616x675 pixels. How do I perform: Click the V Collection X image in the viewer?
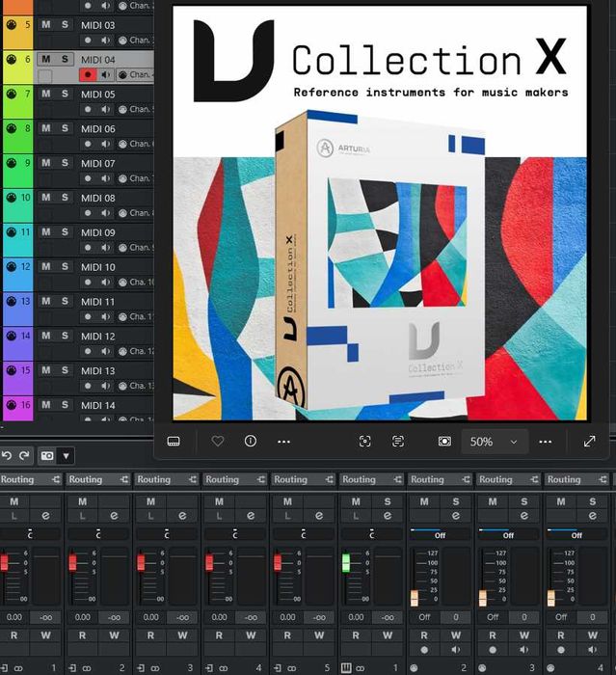pos(380,213)
